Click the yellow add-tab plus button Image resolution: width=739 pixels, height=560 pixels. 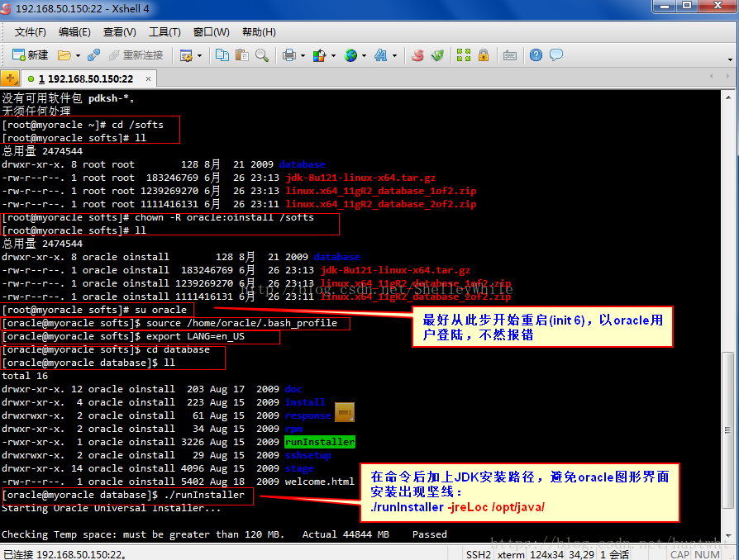10,78
